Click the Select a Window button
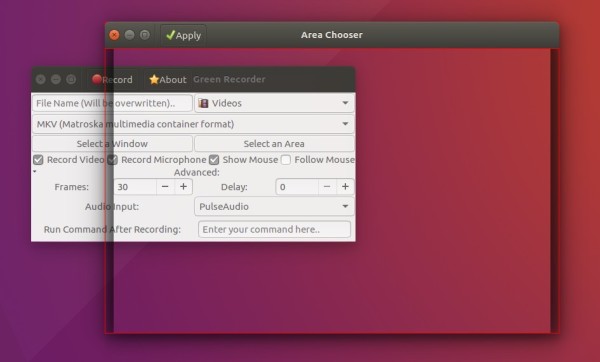The height and width of the screenshot is (362, 600). coord(112,144)
